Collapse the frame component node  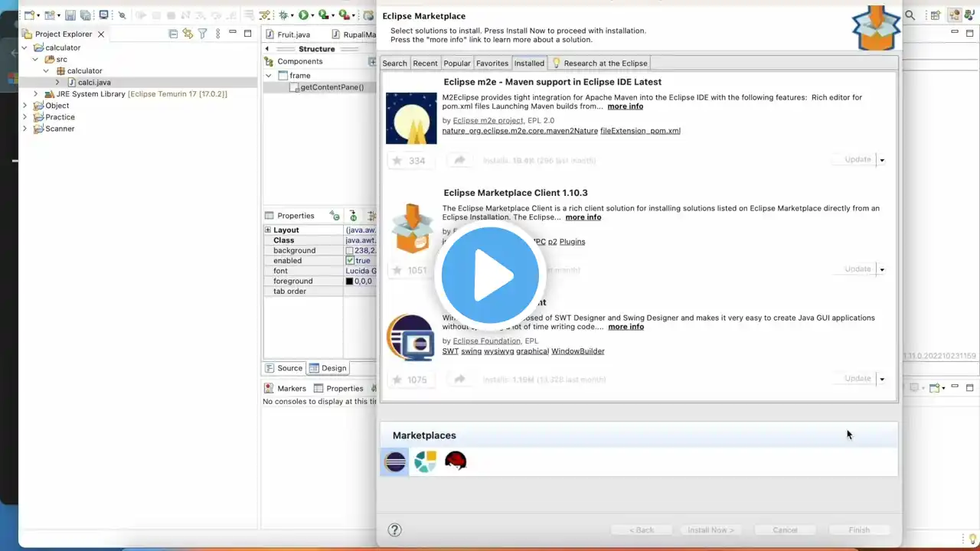pyautogui.click(x=269, y=76)
